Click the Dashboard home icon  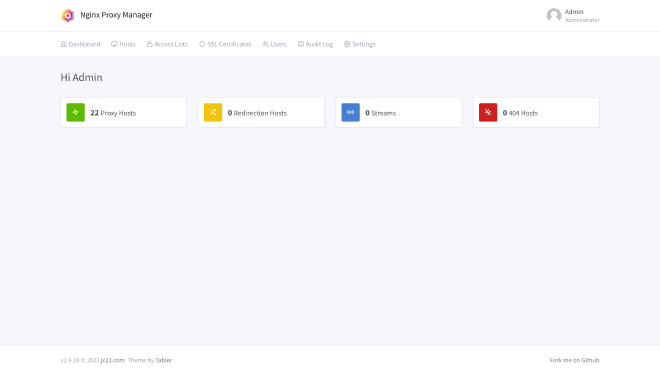click(64, 44)
